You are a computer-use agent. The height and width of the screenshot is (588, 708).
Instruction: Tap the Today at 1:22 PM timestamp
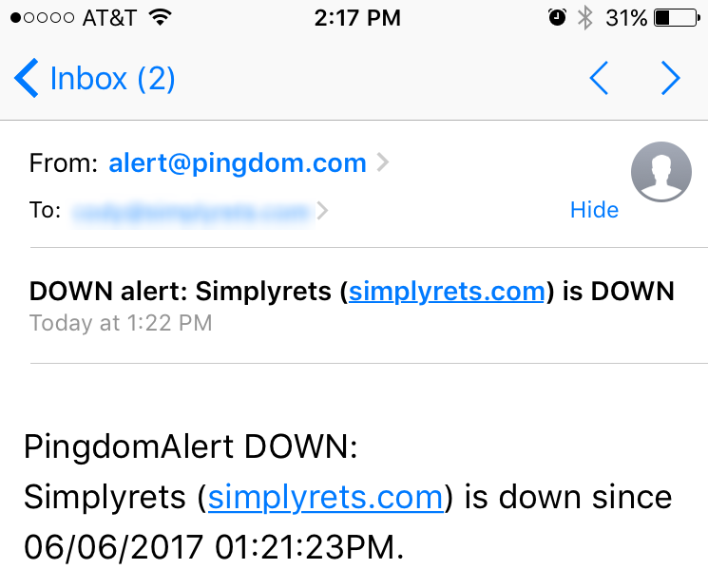click(x=121, y=323)
